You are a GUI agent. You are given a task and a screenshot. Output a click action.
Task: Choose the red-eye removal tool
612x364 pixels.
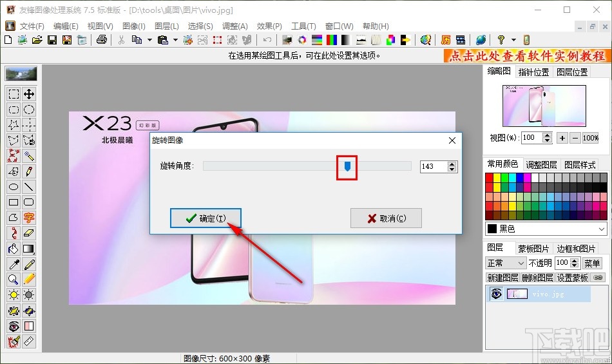click(14, 326)
